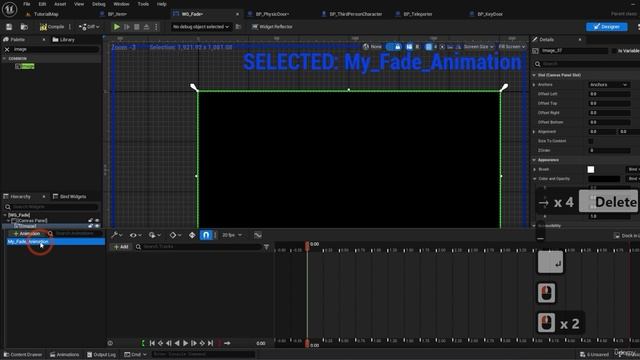640x360 pixels.
Task: Browse to asset in Content Browser icon
Action: tap(24, 27)
